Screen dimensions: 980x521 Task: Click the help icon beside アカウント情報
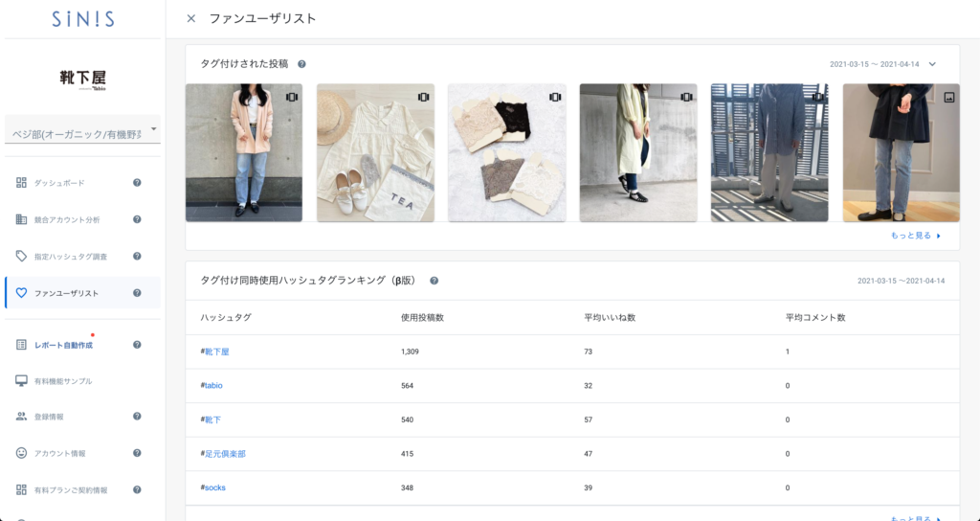(x=137, y=453)
